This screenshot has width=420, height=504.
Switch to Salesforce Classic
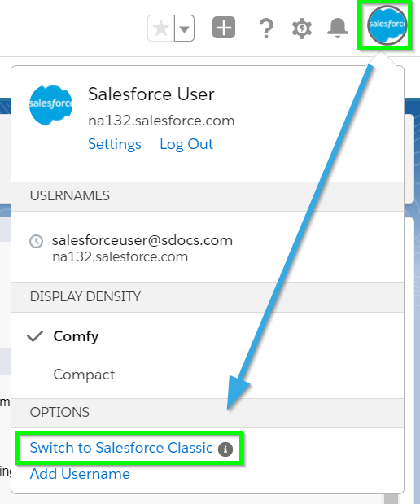[x=121, y=448]
